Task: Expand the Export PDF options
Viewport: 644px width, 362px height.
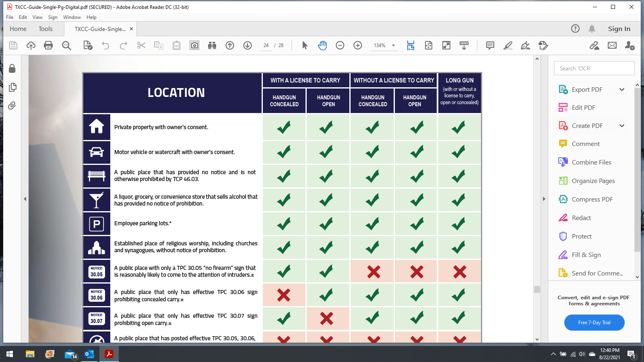Action: coord(622,89)
